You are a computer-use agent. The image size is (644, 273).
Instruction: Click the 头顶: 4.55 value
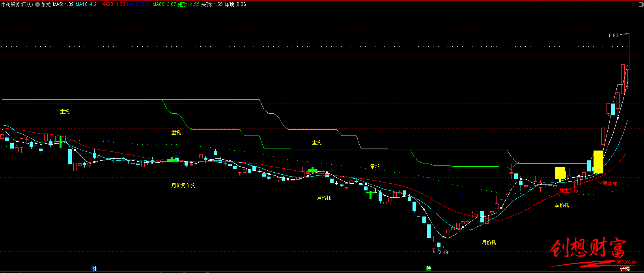[212, 4]
